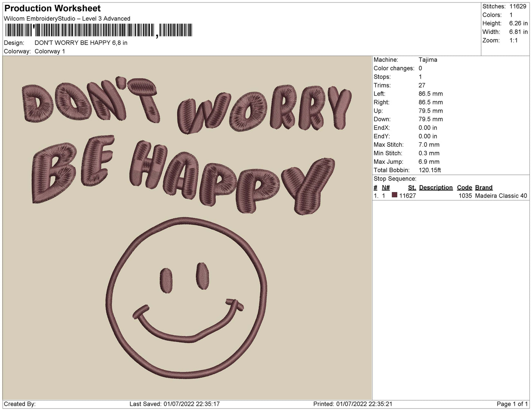Click the stitch count 11627 in stop sequence
Viewport: 532px width, 411px height.
click(x=408, y=196)
